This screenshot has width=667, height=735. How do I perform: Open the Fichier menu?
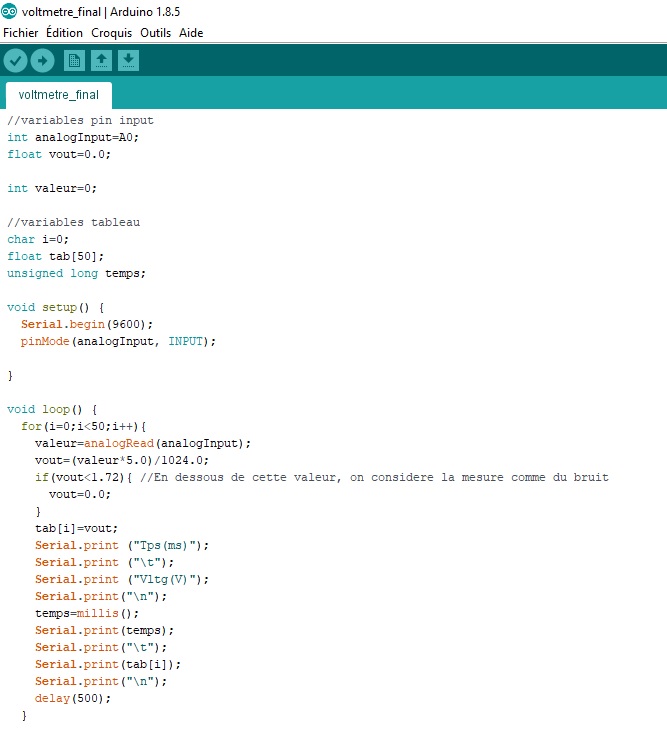20,33
